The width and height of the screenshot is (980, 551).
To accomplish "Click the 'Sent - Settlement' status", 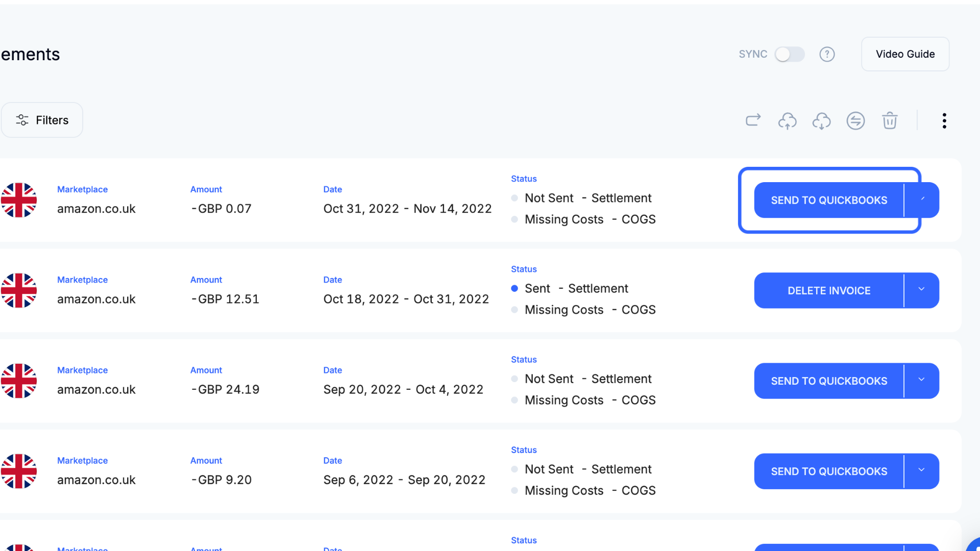I will pos(576,288).
